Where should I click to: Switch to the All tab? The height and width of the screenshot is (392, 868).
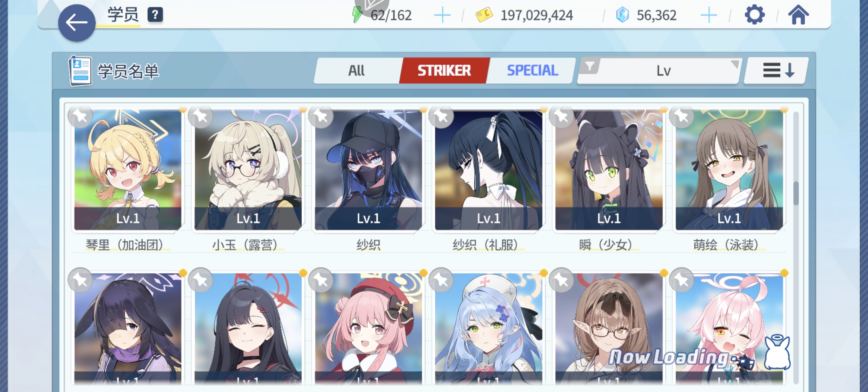tap(356, 70)
